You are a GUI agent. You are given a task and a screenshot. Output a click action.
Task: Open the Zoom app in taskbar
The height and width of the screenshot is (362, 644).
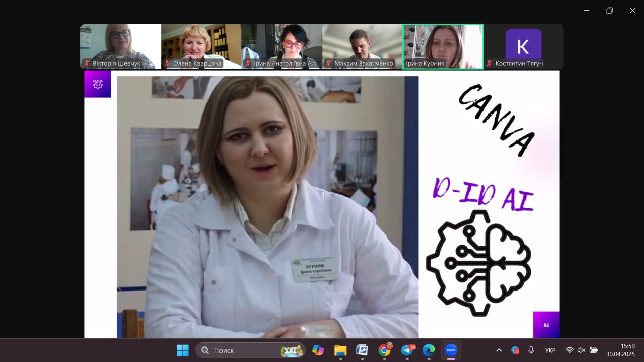(x=451, y=350)
